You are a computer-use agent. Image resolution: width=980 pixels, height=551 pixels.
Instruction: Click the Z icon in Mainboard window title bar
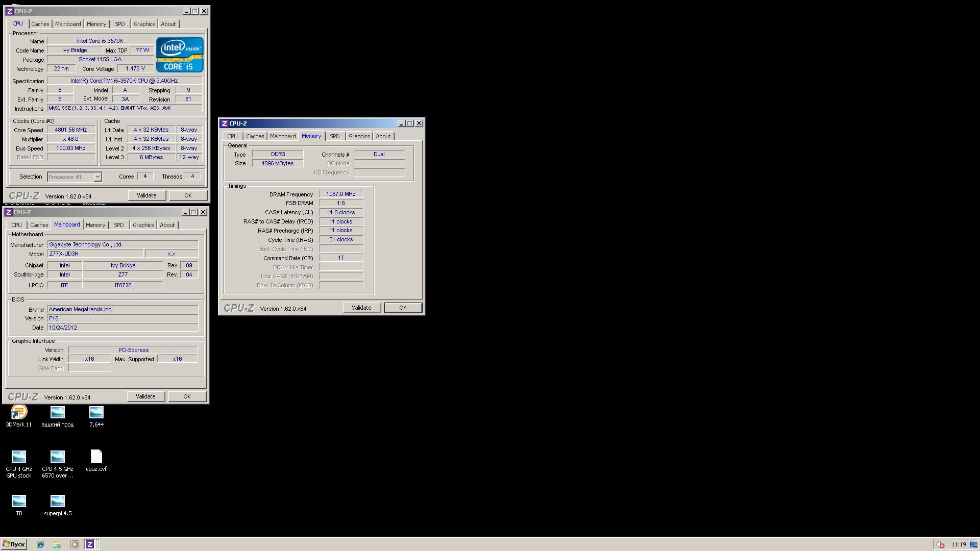8,212
